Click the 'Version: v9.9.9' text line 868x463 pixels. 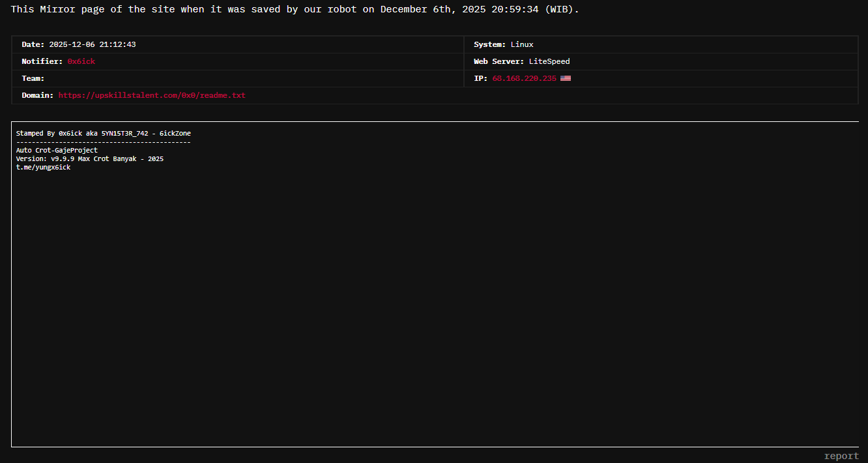click(x=89, y=159)
